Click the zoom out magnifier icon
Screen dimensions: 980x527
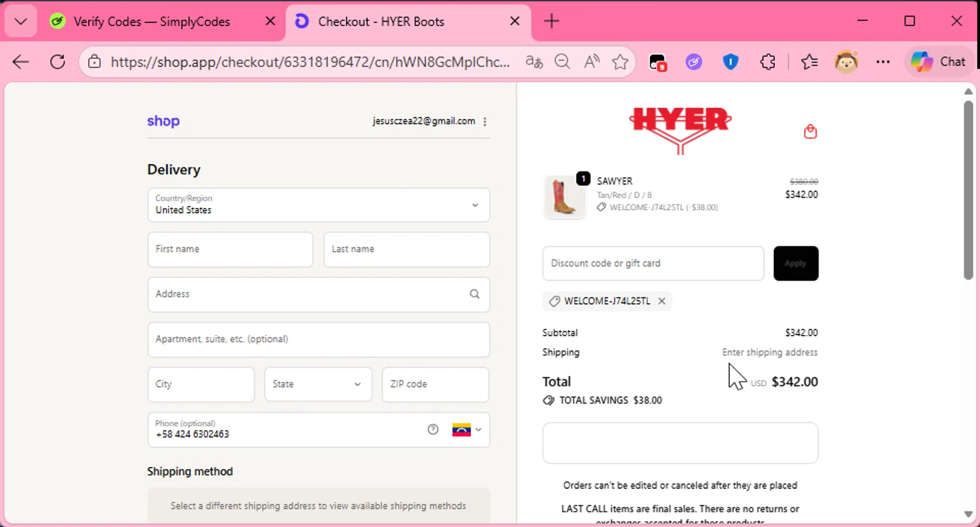[x=563, y=62]
